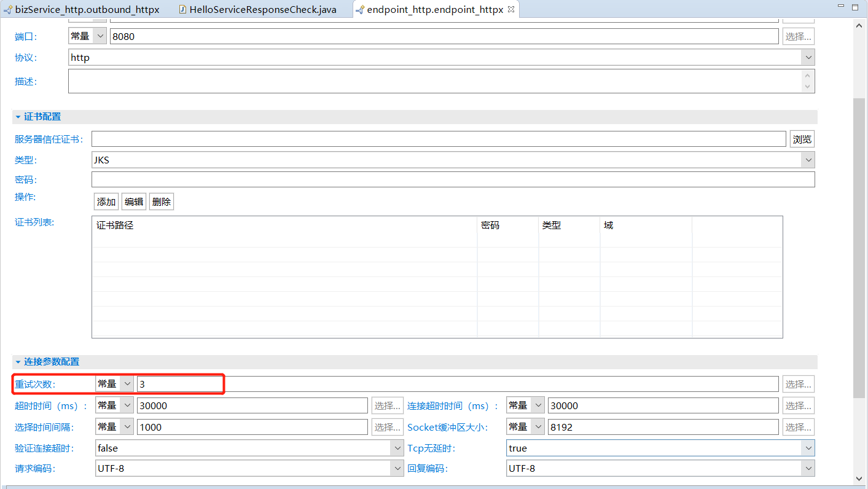Open the 请求编码 UTF-8 dropdown

click(x=397, y=469)
